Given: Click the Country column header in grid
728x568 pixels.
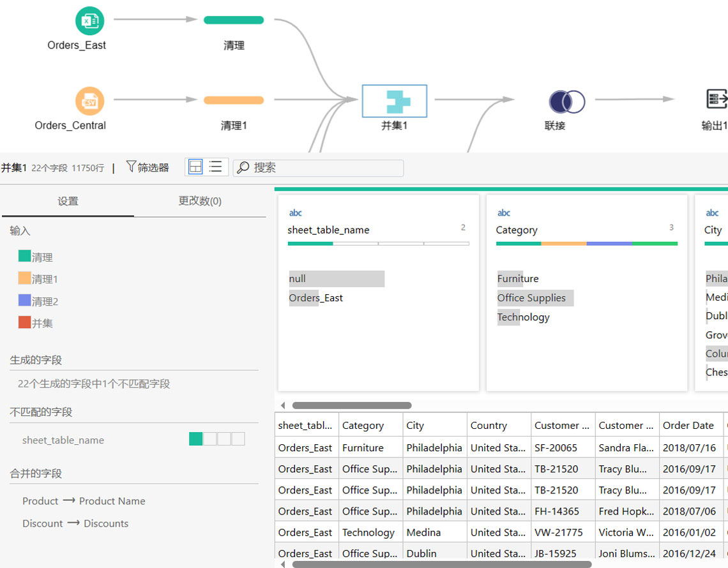Looking at the screenshot, I should pos(499,425).
